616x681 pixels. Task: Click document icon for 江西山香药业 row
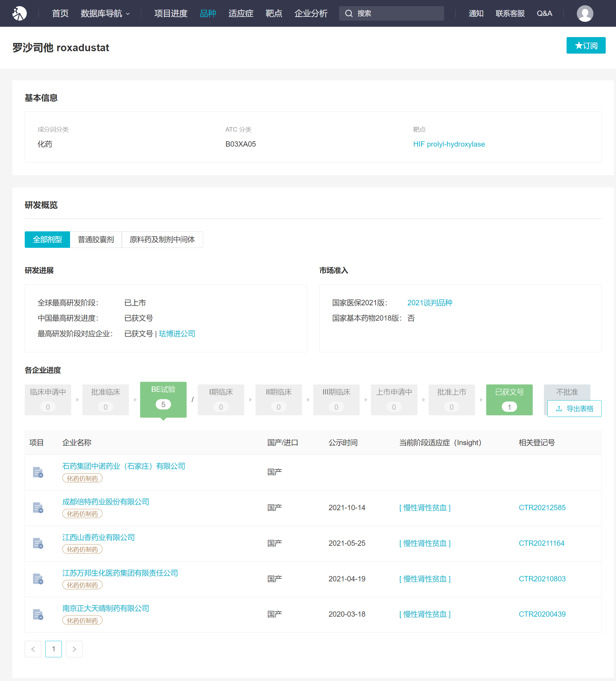(38, 543)
